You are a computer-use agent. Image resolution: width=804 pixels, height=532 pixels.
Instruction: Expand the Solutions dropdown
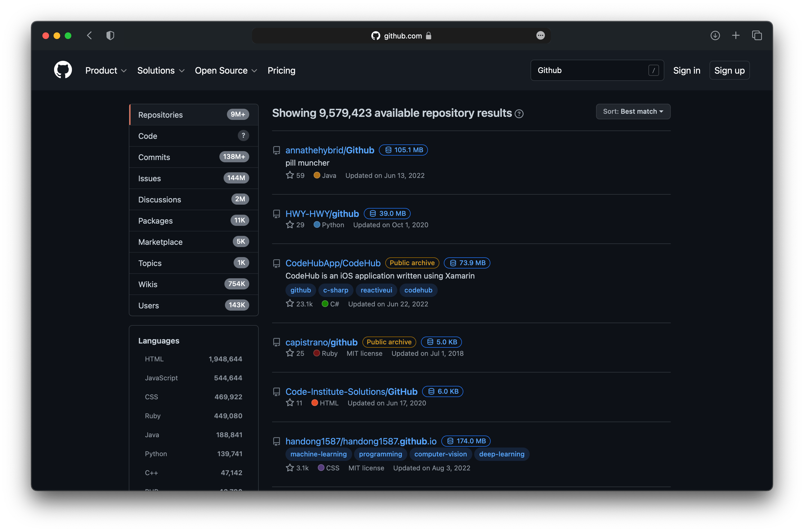(x=161, y=71)
